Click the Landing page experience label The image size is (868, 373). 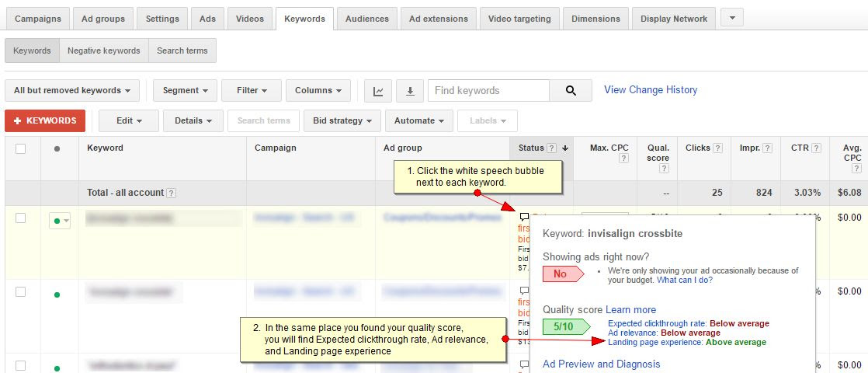[x=656, y=343]
